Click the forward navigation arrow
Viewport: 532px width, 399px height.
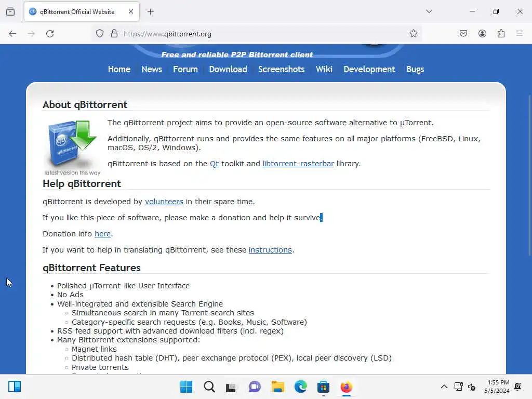(31, 34)
